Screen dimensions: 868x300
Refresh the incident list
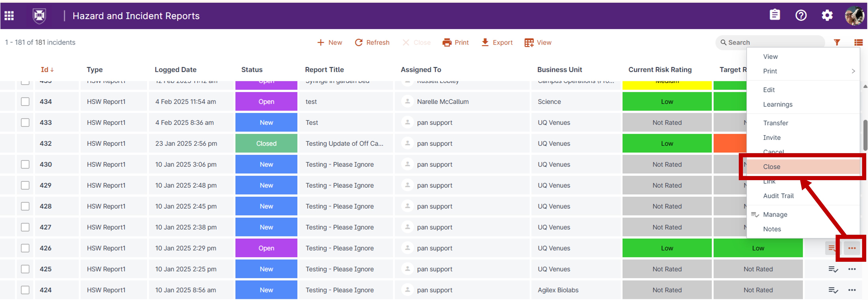point(372,42)
